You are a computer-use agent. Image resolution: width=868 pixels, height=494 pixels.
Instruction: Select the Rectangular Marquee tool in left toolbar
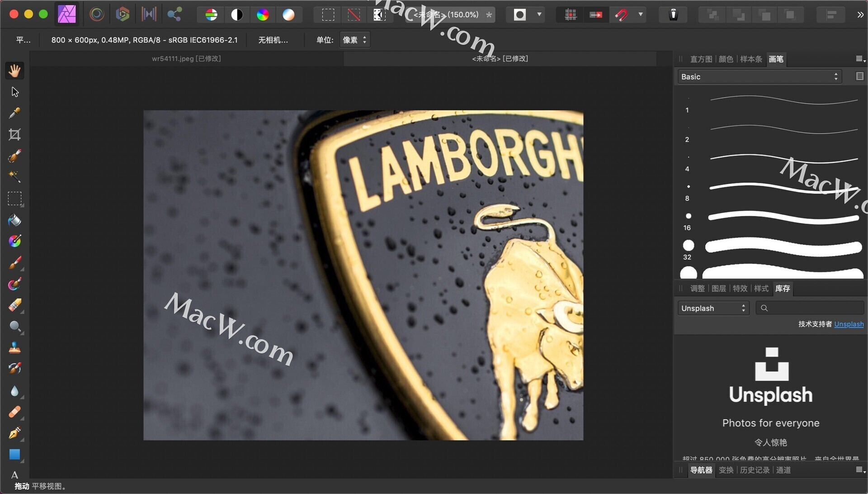pyautogui.click(x=14, y=199)
